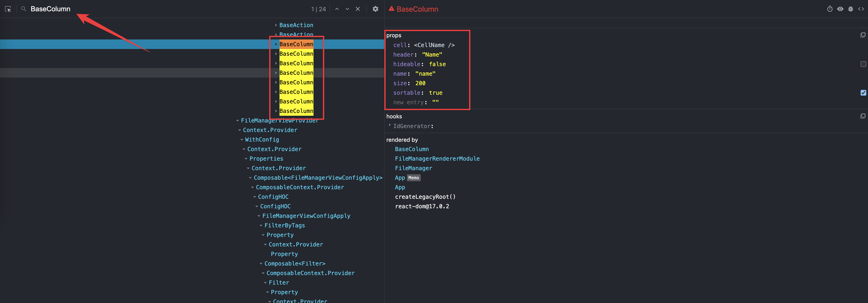This screenshot has height=303, width=868.
Task: Click the suspend component stopwatch icon
Action: click(830, 9)
